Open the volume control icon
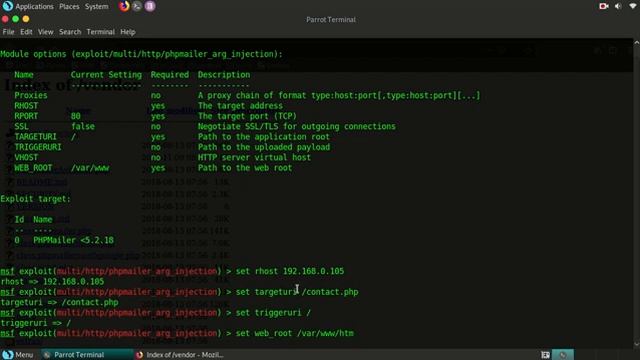The height and width of the screenshot is (360, 640). click(618, 6)
